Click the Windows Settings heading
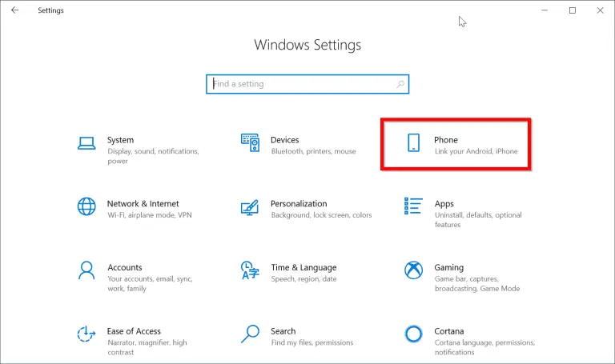 [x=307, y=45]
